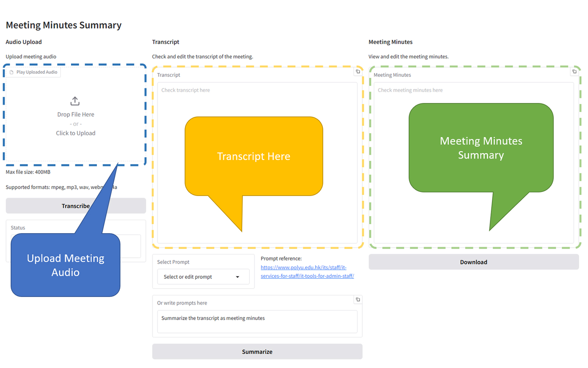This screenshot has height=368, width=588.
Task: Click the upload arrow icon in drop zone
Action: click(75, 101)
